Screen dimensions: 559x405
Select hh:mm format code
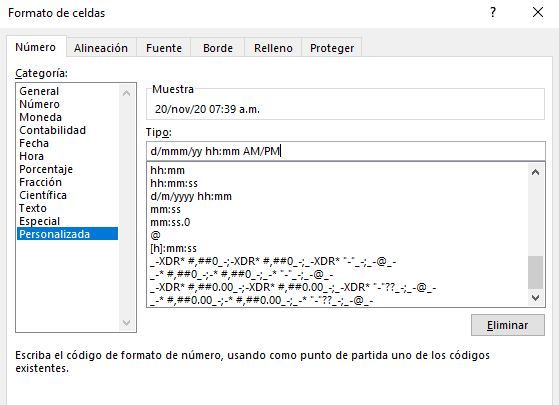(x=337, y=170)
